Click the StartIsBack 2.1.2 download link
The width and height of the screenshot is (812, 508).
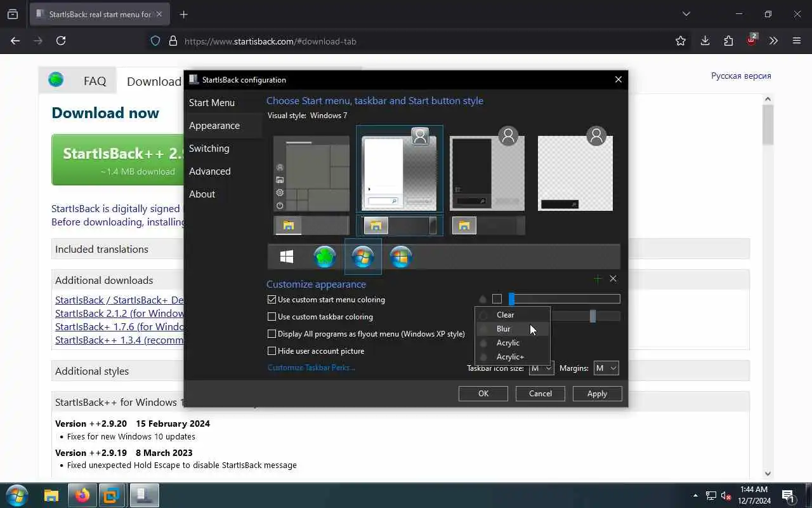pyautogui.click(x=120, y=313)
